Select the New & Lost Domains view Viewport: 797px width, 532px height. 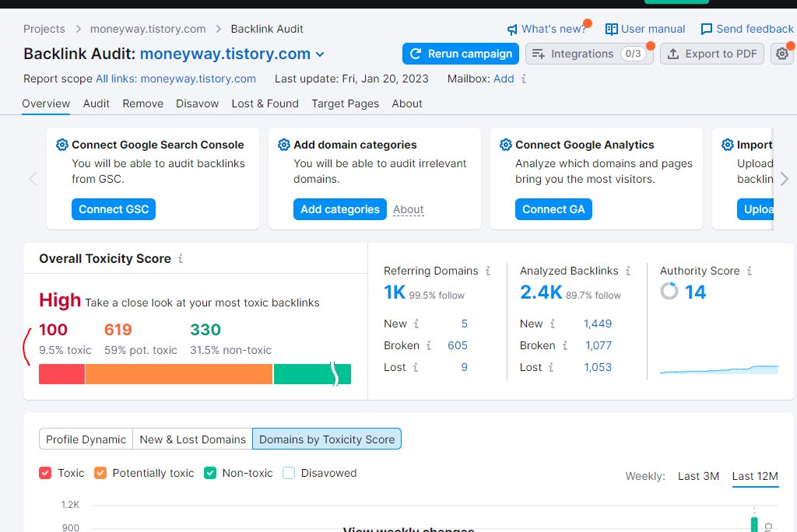pos(193,439)
